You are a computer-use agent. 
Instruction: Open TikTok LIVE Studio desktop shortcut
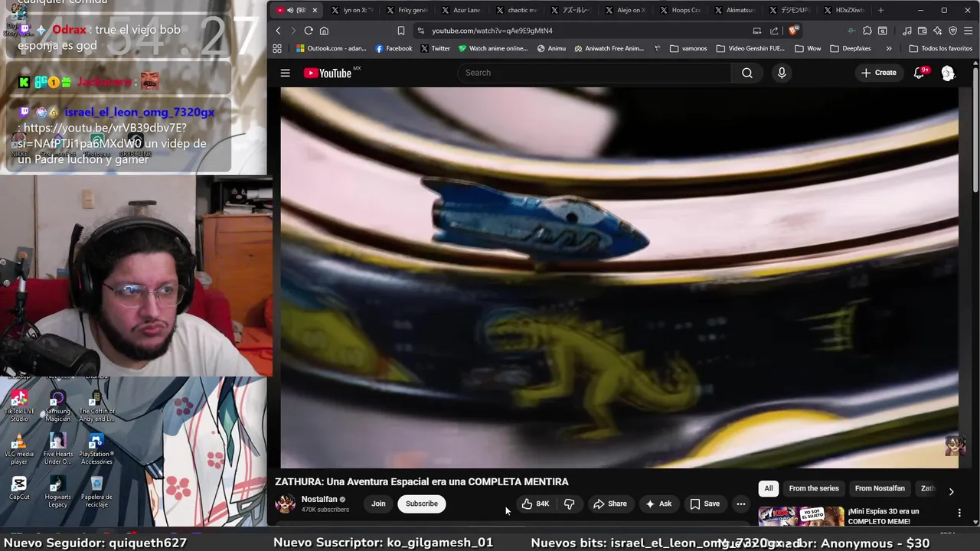19,406
